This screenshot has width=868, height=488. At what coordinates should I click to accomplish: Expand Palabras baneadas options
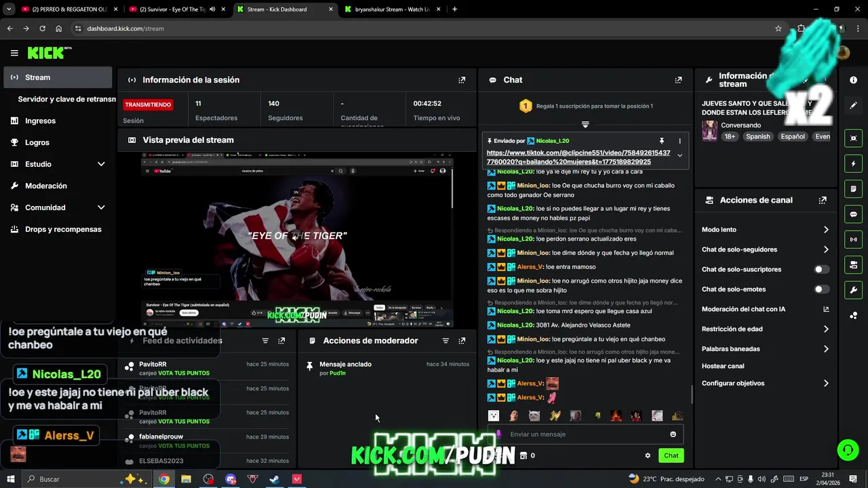pos(765,349)
